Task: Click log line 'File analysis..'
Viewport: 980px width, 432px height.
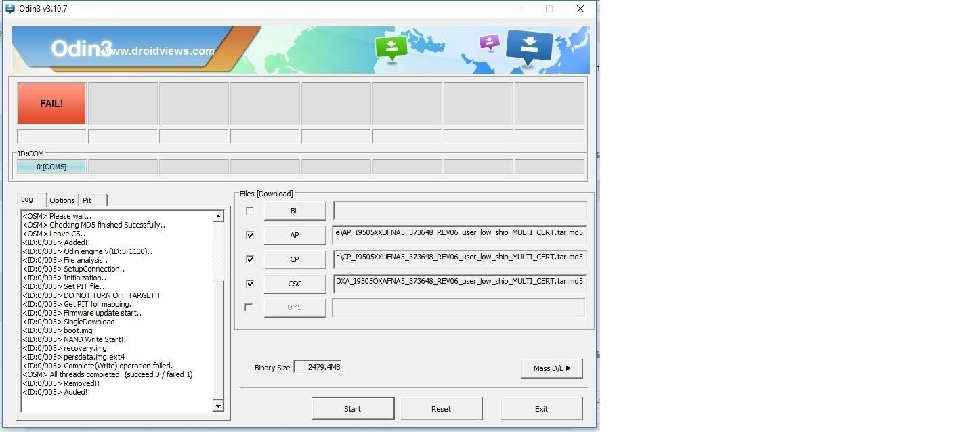Action: coord(65,260)
